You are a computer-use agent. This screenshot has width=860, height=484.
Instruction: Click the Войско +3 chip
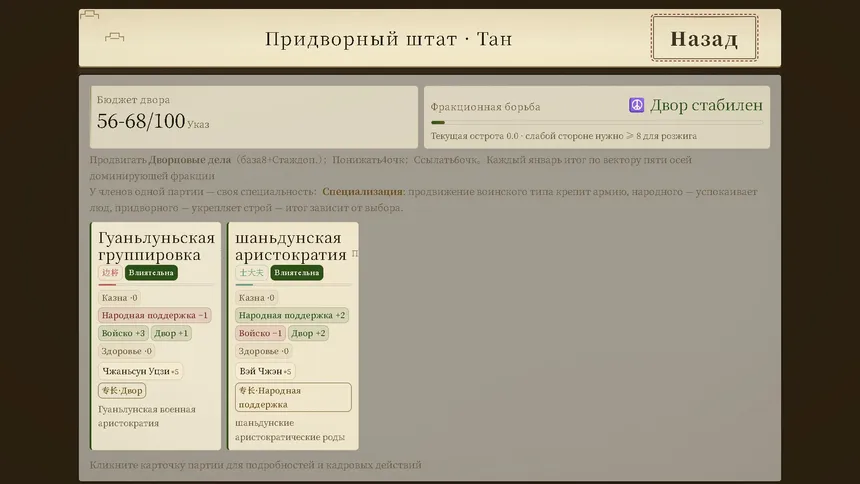click(123, 333)
